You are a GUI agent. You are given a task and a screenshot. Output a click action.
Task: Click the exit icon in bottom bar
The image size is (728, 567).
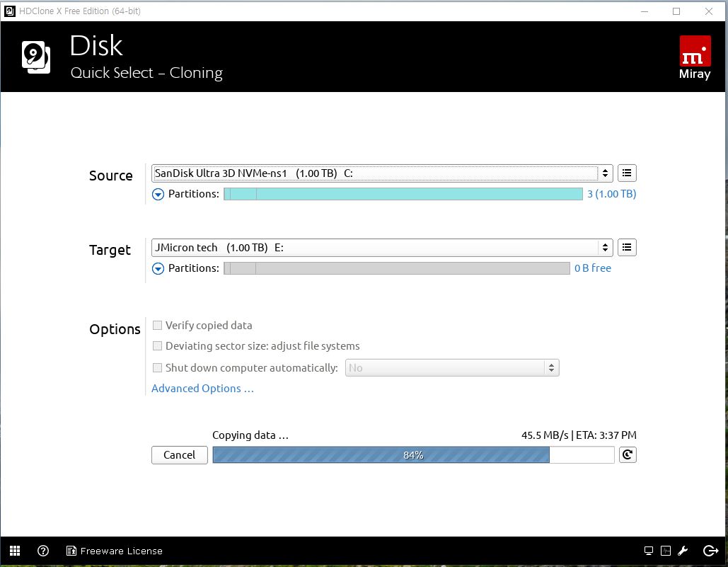(x=710, y=551)
